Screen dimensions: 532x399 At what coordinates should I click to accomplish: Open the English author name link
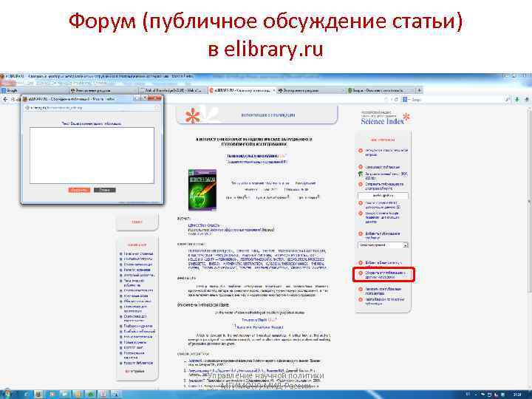[254, 320]
